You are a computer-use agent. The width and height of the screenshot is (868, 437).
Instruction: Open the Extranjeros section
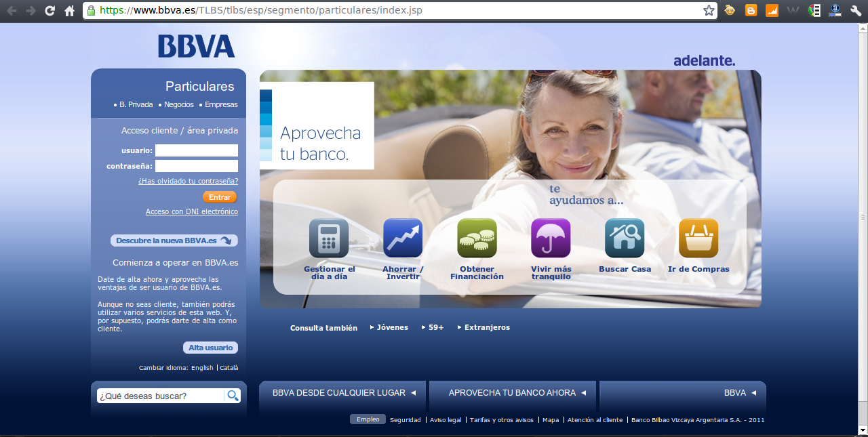click(x=486, y=327)
